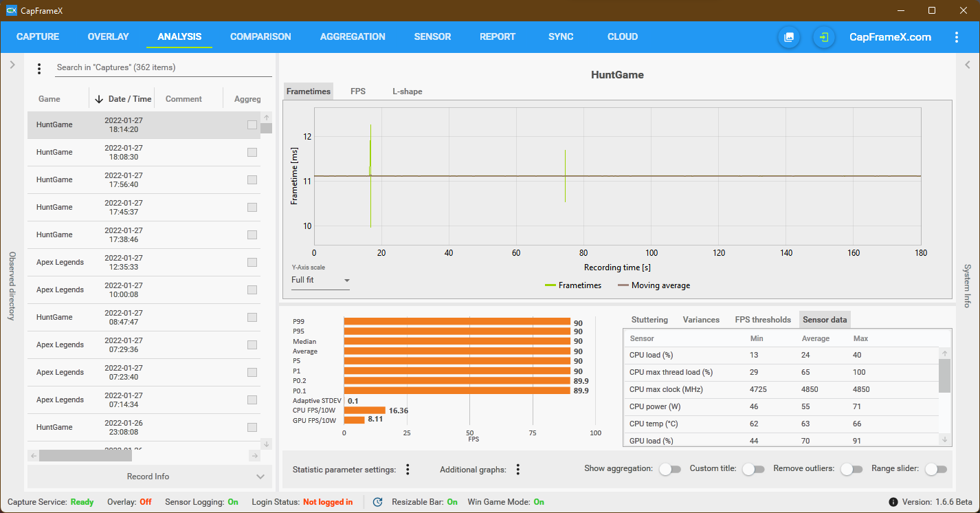Open the FPS thresholds tab
Viewport: 980px width, 513px height.
pos(763,320)
